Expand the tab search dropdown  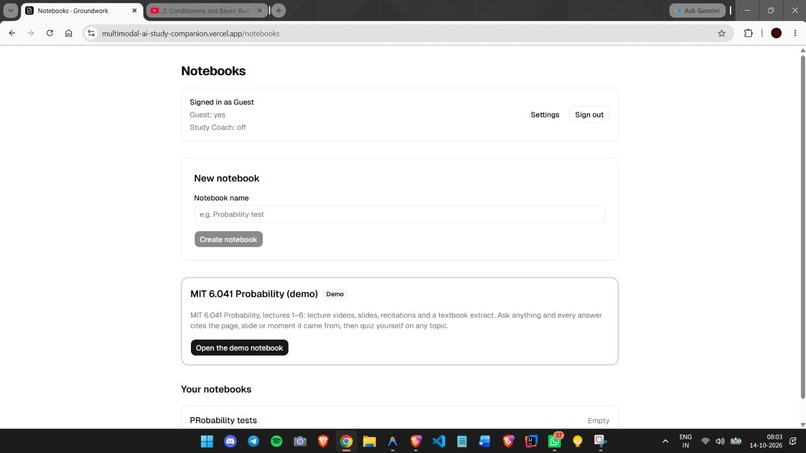pyautogui.click(x=10, y=10)
